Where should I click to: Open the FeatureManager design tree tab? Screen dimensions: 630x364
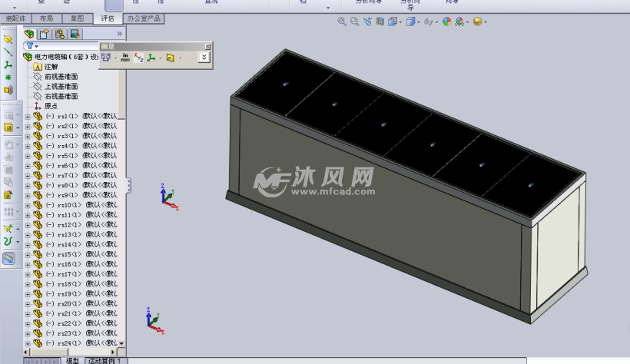[x=29, y=34]
